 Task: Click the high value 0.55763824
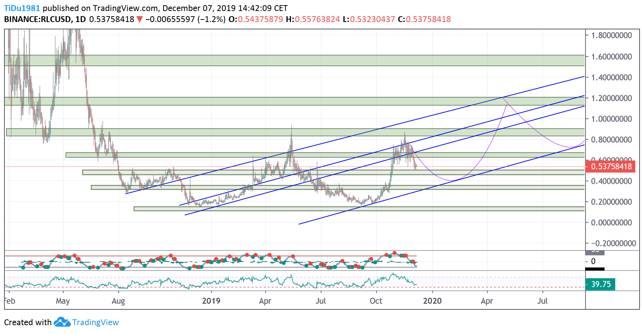tap(317, 19)
